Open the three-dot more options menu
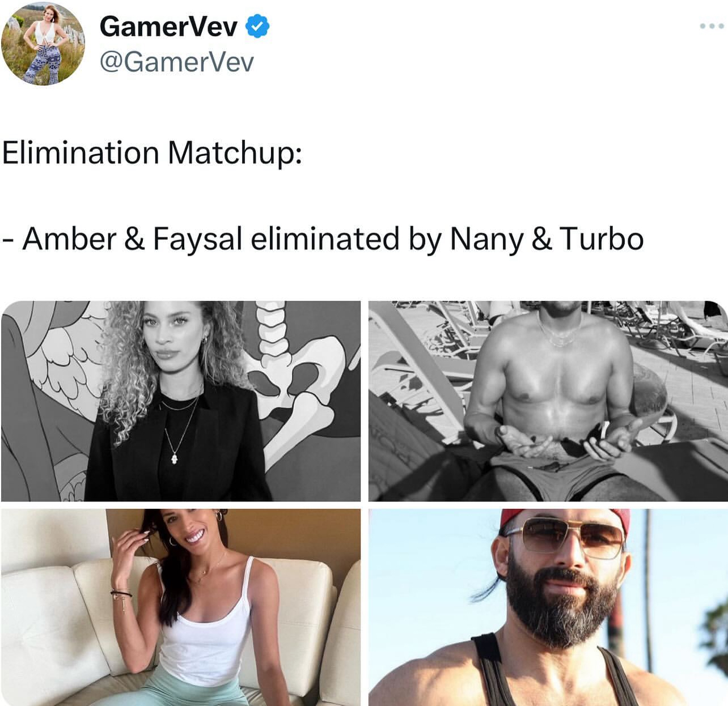This screenshot has height=706, width=728. coord(712,26)
